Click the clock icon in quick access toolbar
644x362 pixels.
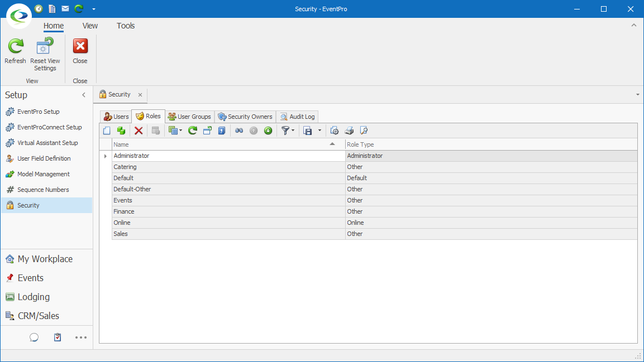(39, 8)
